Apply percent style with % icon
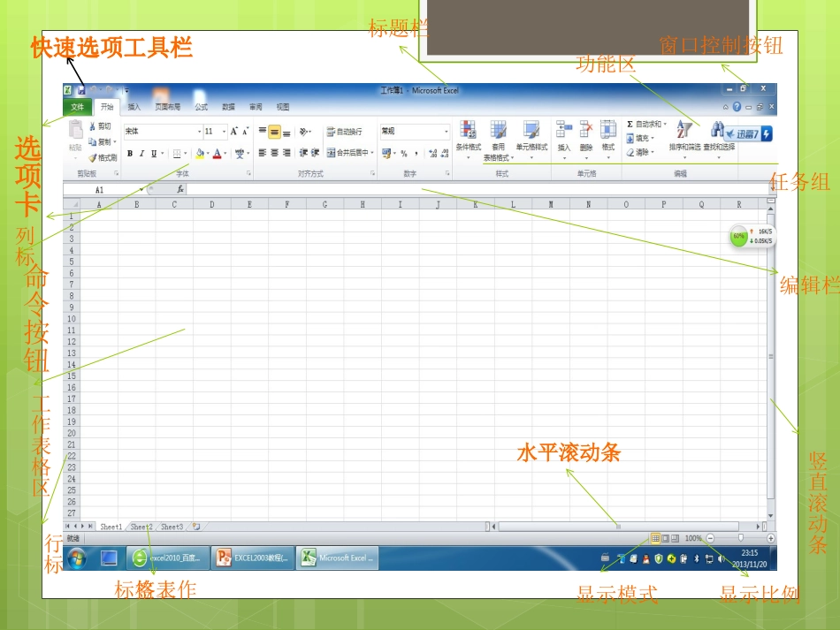Viewport: 840px width, 630px height. point(404,154)
